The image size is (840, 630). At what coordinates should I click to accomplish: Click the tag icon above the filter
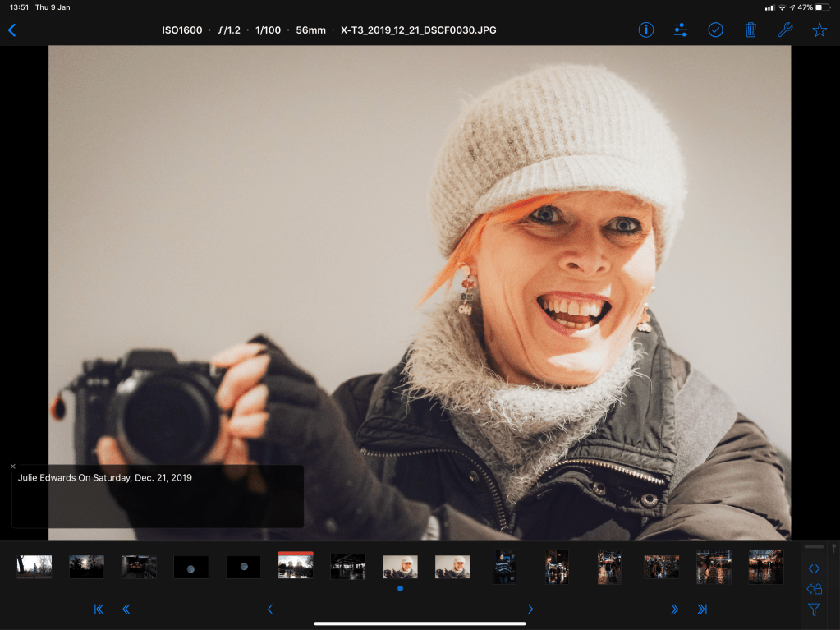tap(814, 589)
